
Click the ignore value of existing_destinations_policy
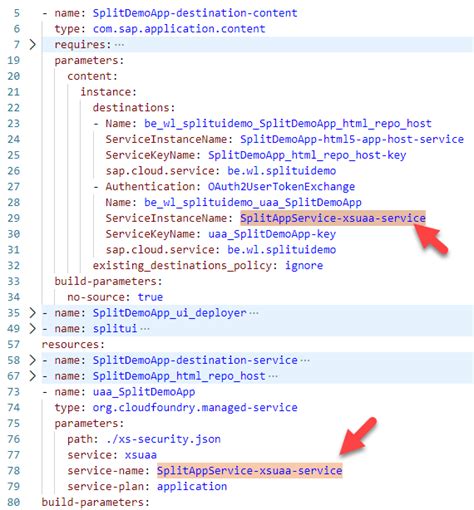click(304, 266)
